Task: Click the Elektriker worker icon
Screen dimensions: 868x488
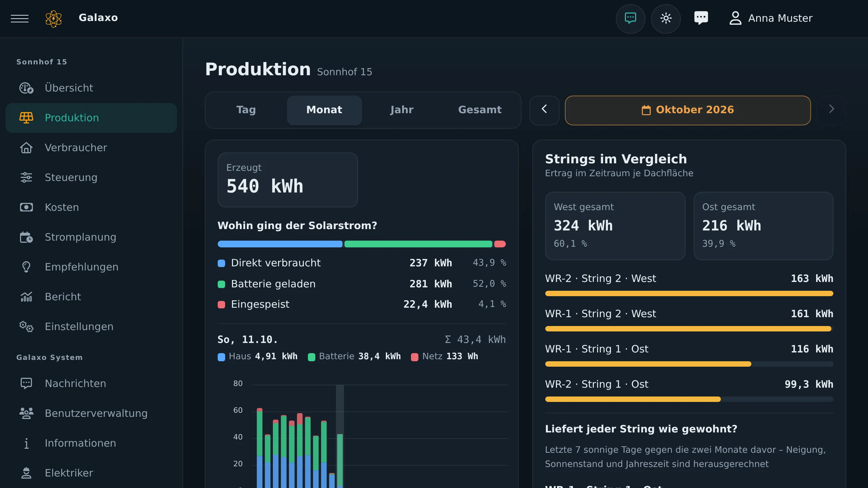Action: tap(26, 473)
